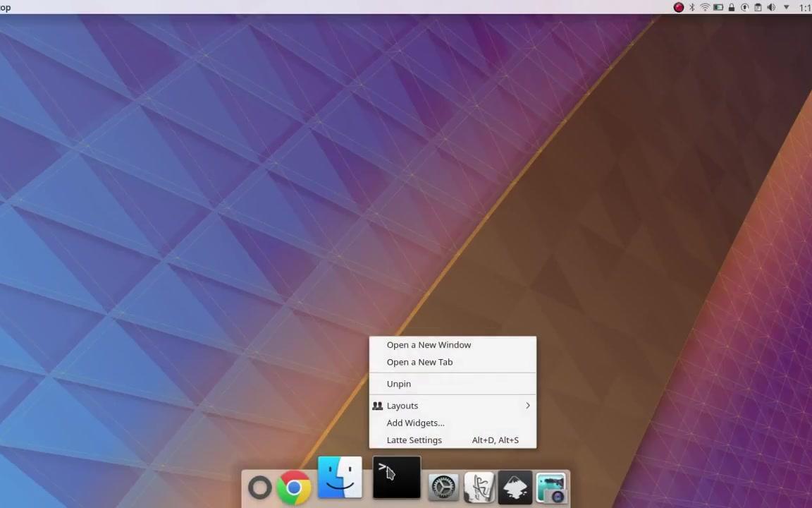The height and width of the screenshot is (508, 812).
Task: Check the battery status tray icon
Action: tap(718, 7)
